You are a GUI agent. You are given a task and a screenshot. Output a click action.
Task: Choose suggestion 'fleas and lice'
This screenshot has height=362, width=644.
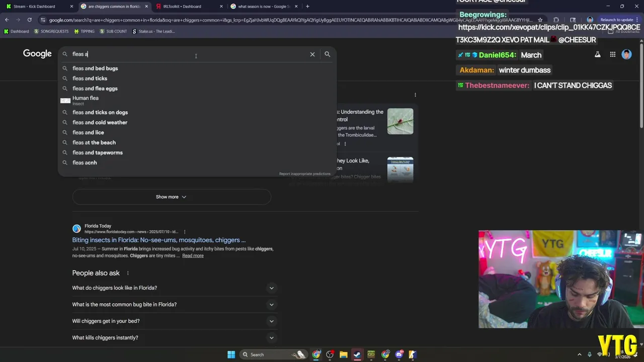coord(197,132)
